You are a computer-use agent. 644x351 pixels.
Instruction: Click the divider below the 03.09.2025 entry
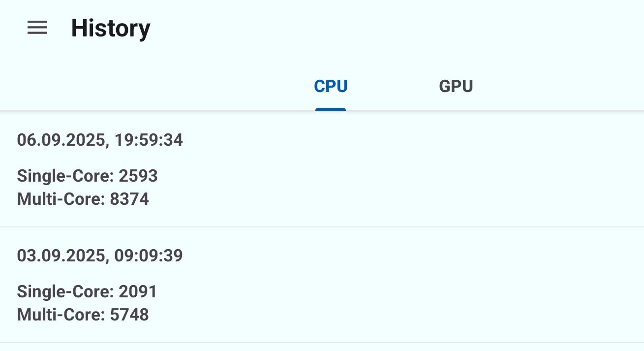[322, 343]
